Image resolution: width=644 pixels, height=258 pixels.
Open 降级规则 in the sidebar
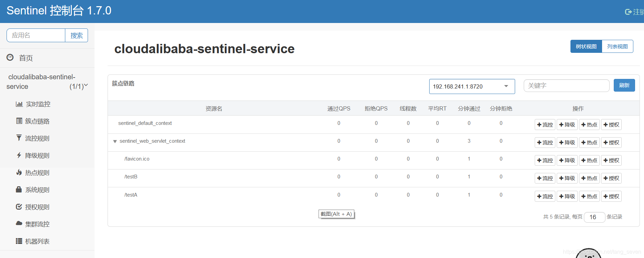37,155
